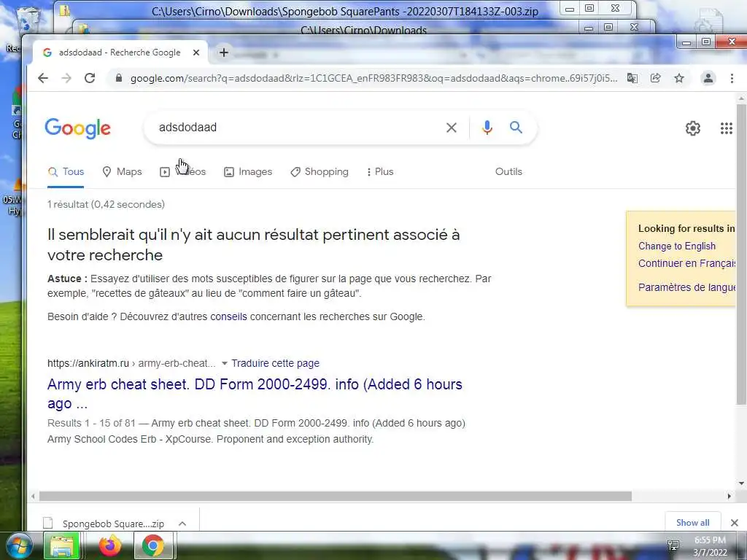Click the horizontal scrollbar thumb

click(336, 496)
